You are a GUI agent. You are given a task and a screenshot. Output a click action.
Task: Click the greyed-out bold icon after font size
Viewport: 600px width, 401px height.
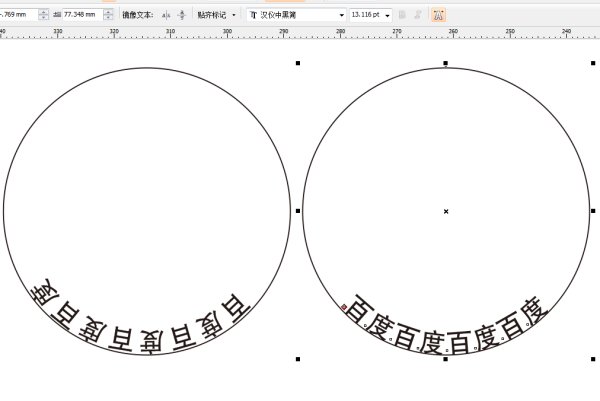402,15
